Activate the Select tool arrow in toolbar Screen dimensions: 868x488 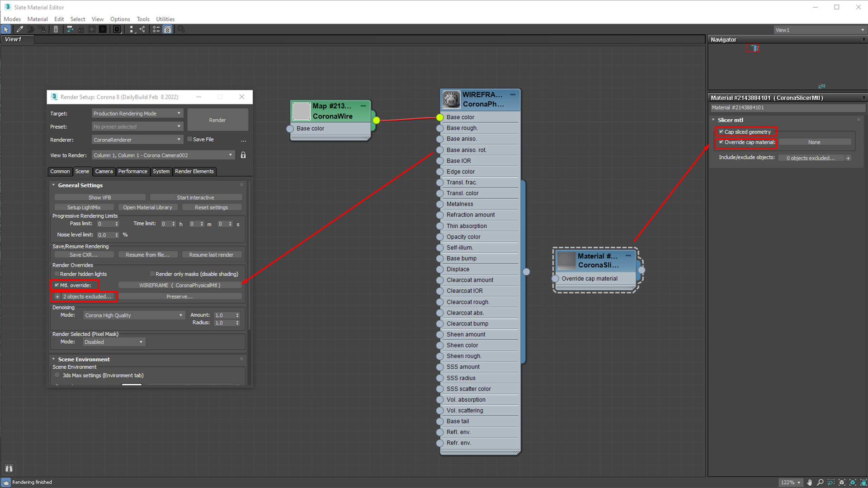click(6, 29)
